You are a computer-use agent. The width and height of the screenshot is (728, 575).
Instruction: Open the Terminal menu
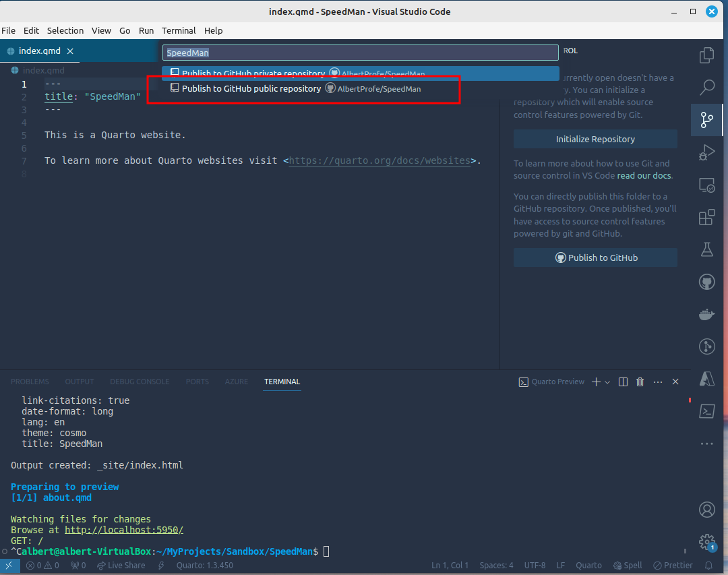[x=179, y=30]
